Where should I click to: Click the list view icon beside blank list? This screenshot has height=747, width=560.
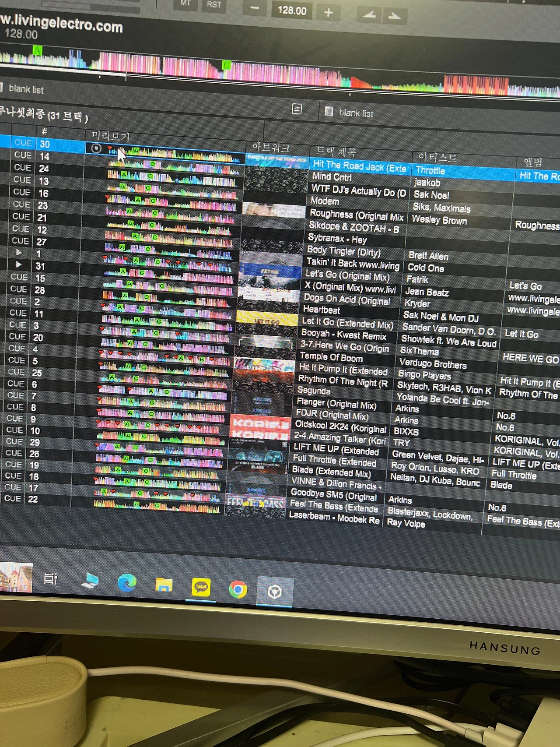pyautogui.click(x=297, y=109)
